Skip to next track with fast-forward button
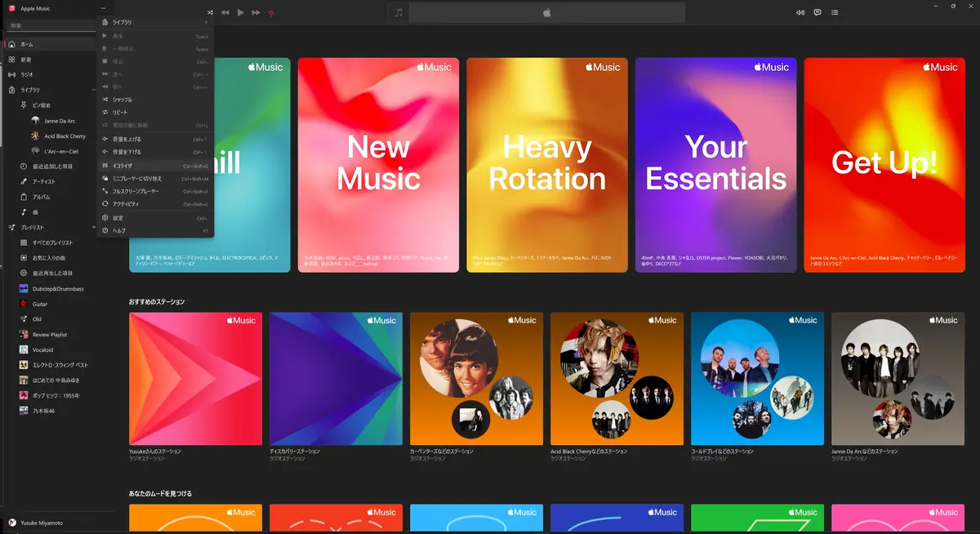Viewport: 980px width, 534px height. click(x=256, y=12)
